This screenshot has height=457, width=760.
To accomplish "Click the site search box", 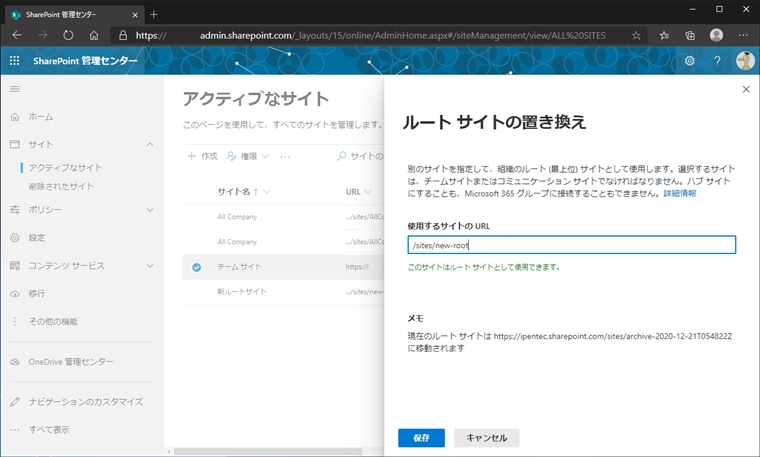I will click(360, 156).
